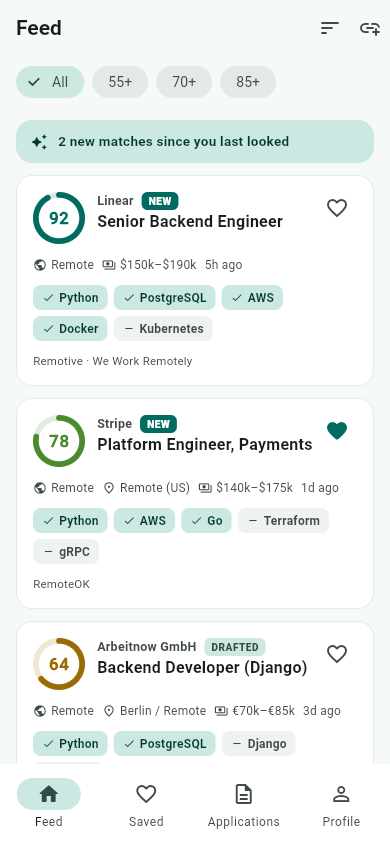Click the AWS chip on Linear card
The image size is (390, 844).
pyautogui.click(x=252, y=298)
